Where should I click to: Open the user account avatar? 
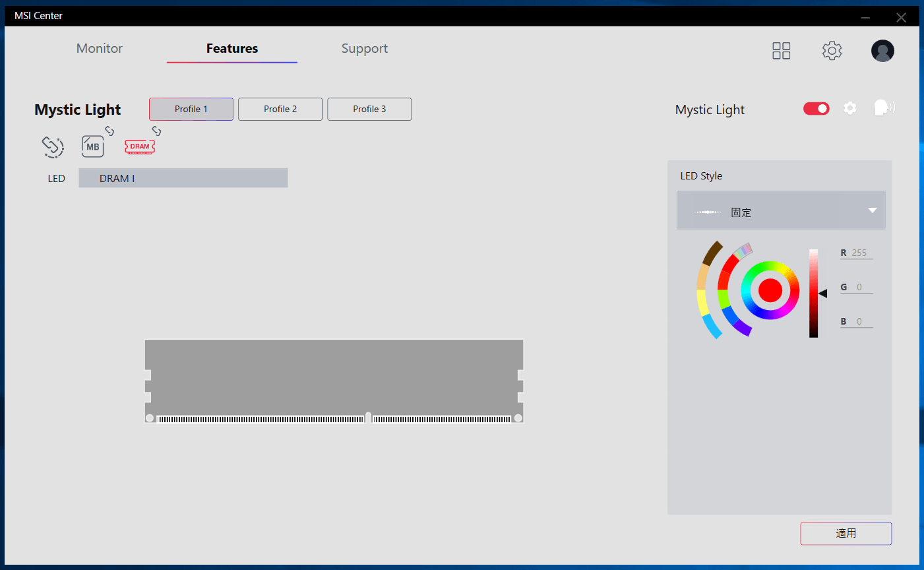[882, 51]
